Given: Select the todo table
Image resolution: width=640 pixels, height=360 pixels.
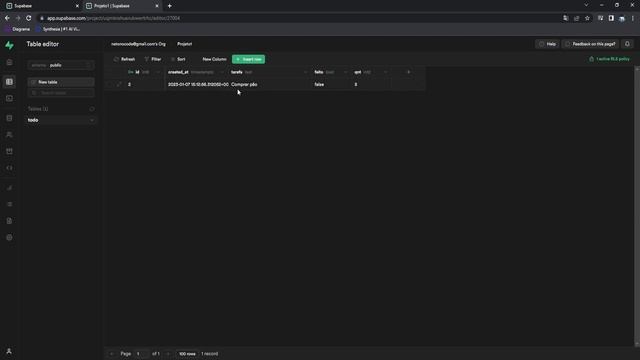Looking at the screenshot, I should click(61, 120).
